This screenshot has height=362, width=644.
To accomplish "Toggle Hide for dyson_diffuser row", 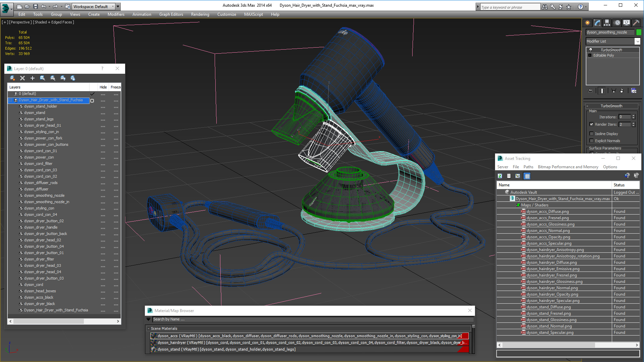I will tap(103, 190).
